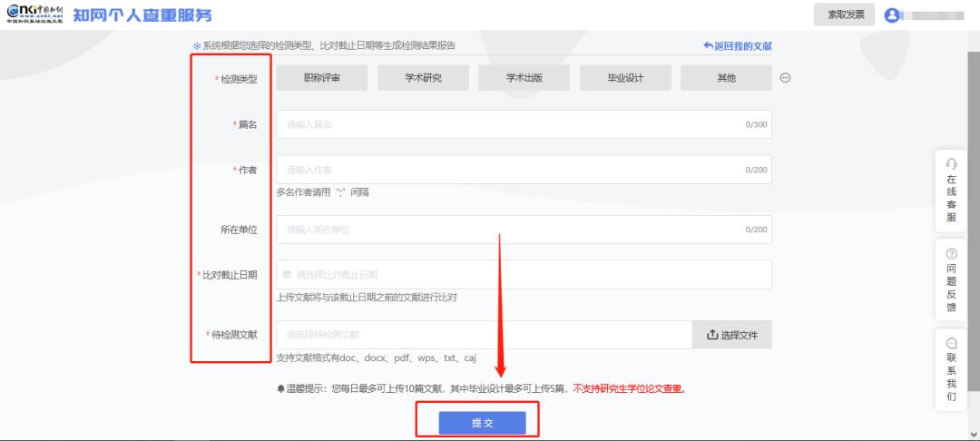Choose 毕业设计 detection type
This screenshot has height=441, width=980.
625,78
